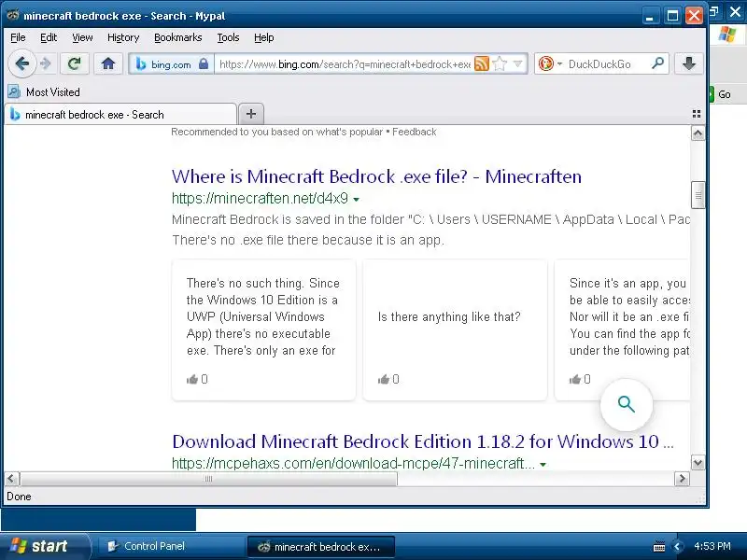Image resolution: width=747 pixels, height=560 pixels.
Task: Open Download Minecraft Bedrock Edition 1.18.2 result
Action: coord(423,441)
